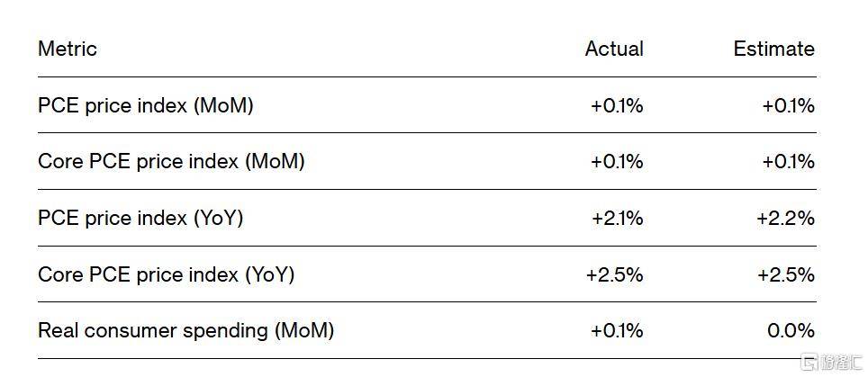Screen dimensions: 868x377
Task: Click the +2.1% actual YoY value
Action: (617, 219)
